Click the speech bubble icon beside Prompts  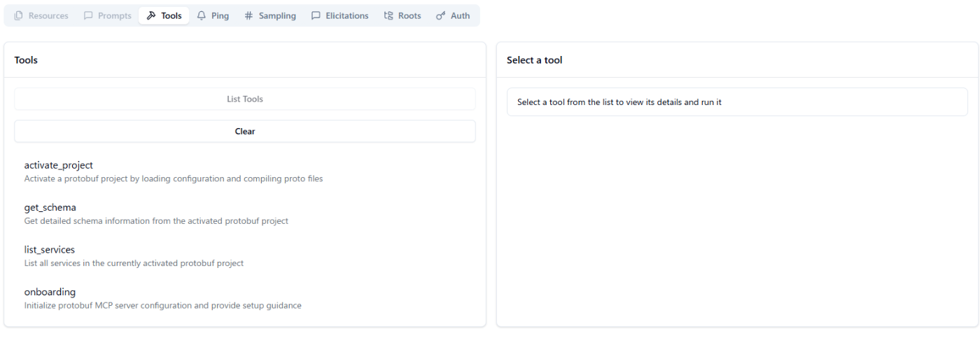pos(88,15)
